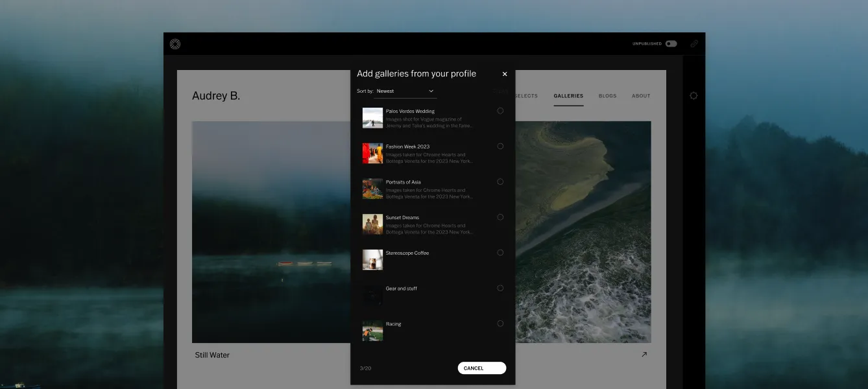Image resolution: width=868 pixels, height=389 pixels.
Task: Select the Gear and stuff radio button
Action: coord(500,288)
